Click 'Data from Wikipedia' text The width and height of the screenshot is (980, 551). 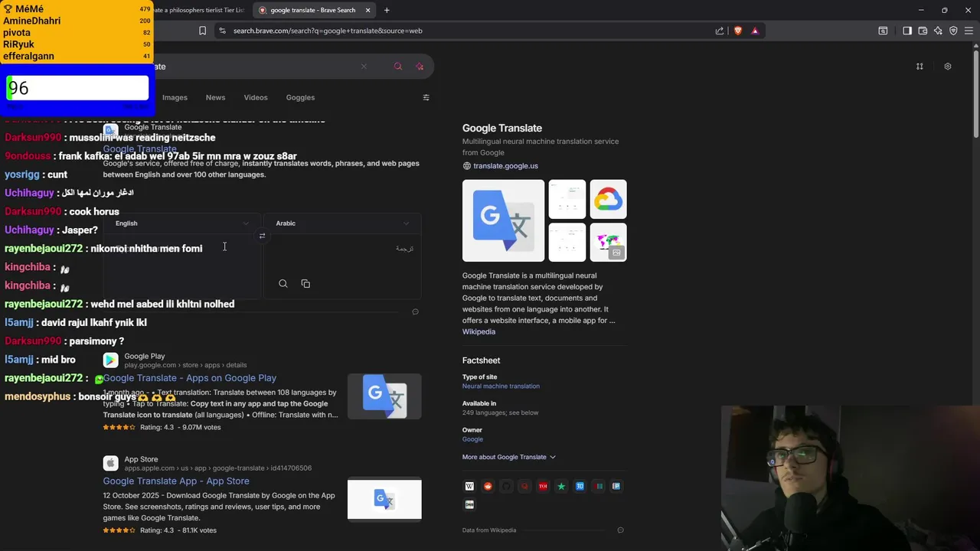489,530
